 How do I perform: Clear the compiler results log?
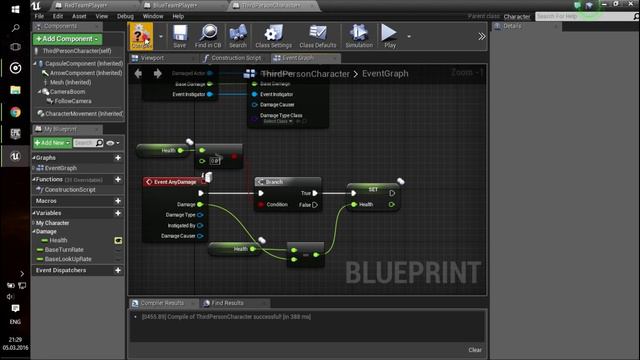tap(475, 350)
